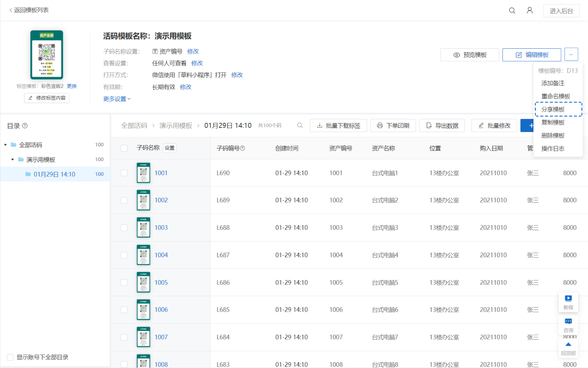Enable 显示账号下全部目录 checkbox
This screenshot has width=588, height=368.
tap(10, 357)
